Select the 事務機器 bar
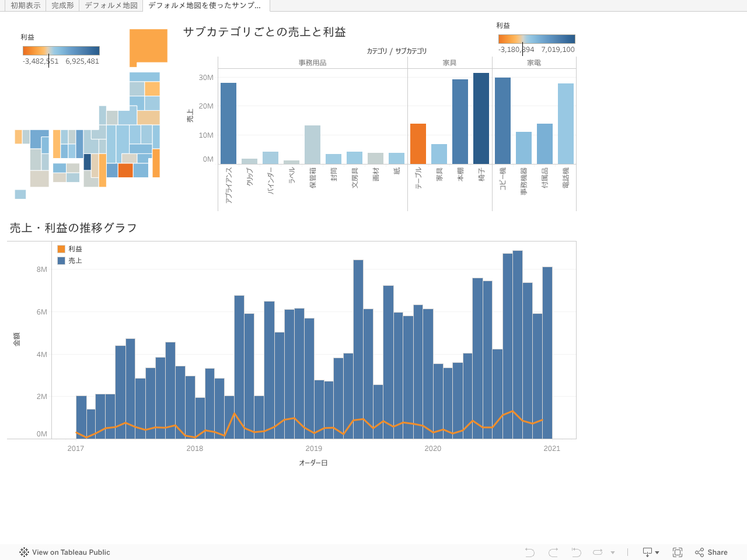This screenshot has width=747, height=560. 524,148
